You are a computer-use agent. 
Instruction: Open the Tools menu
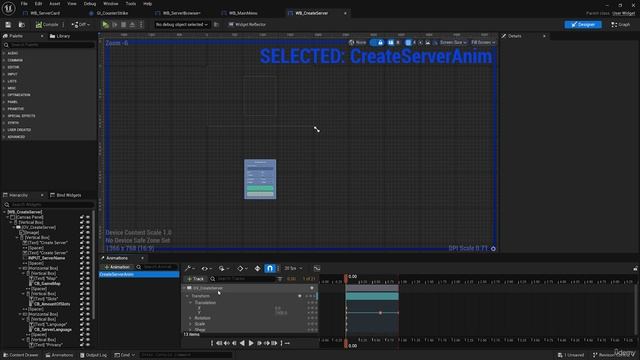[131, 4]
